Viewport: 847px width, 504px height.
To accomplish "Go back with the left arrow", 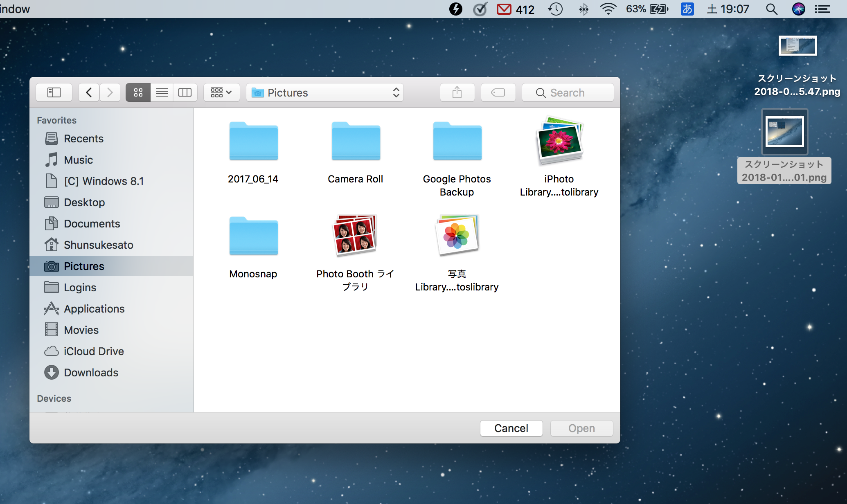I will click(x=89, y=92).
